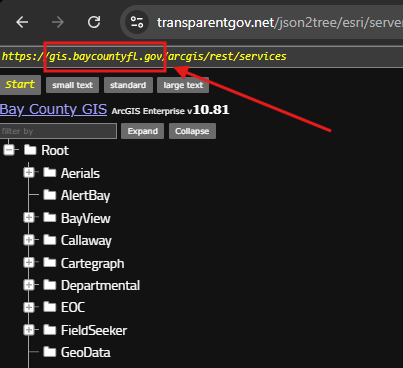Click the gis.baycountyfl.gov services URL field
The image size is (403, 368).
point(201,57)
